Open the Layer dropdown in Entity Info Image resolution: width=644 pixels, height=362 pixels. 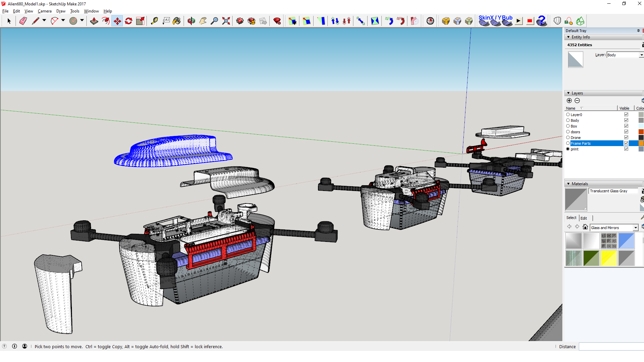coord(641,55)
